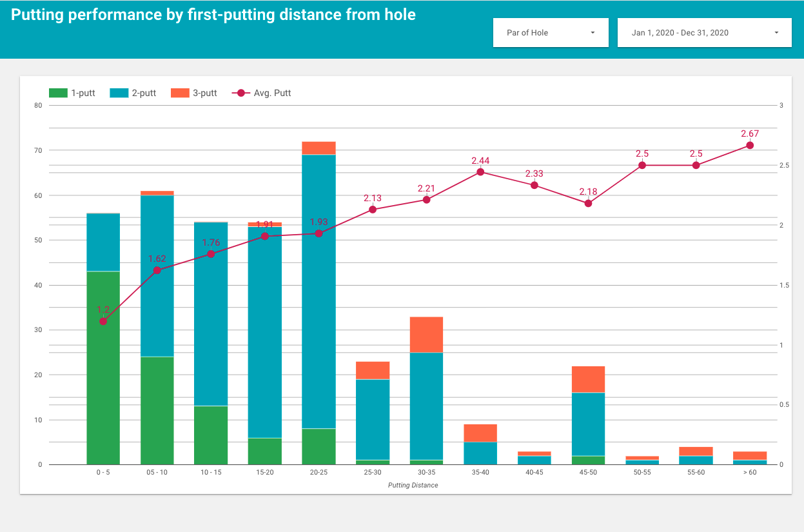Click the teal 2-putt bar for 0 - 5
The width and height of the screenshot is (804, 532).
103,242
